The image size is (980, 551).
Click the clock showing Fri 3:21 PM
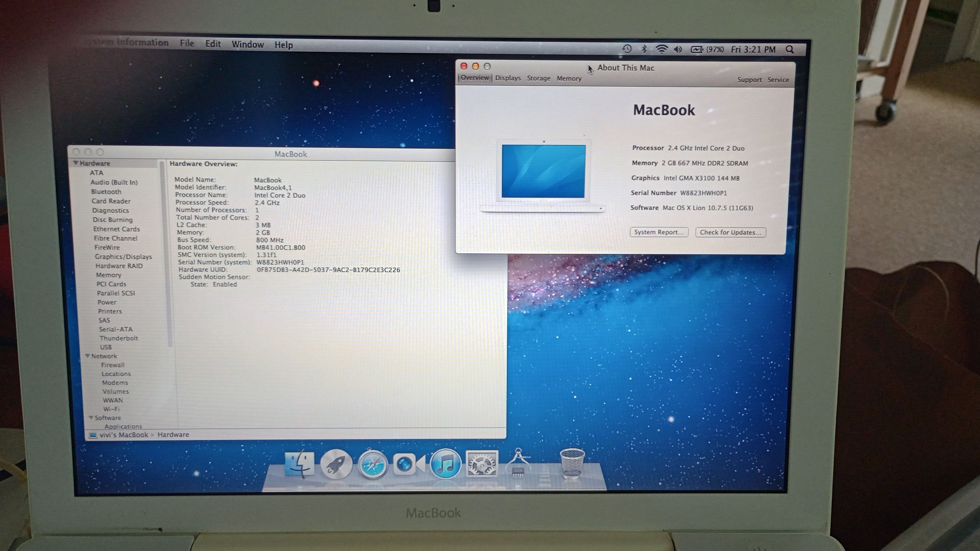[753, 49]
